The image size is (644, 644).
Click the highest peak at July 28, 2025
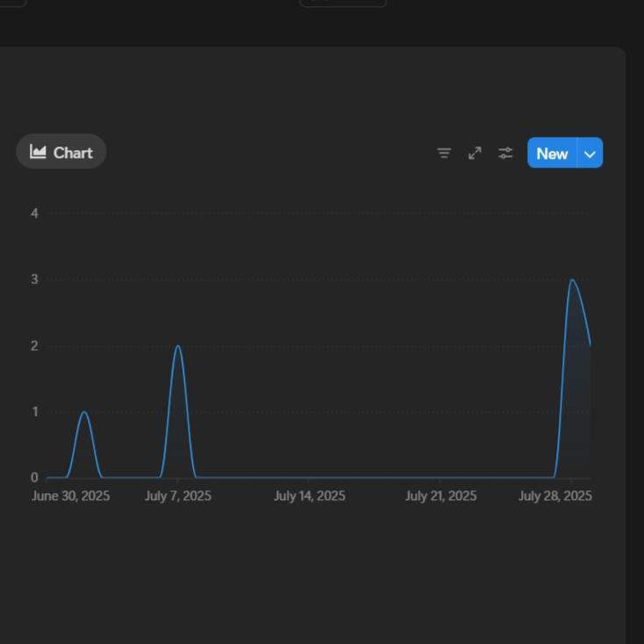(x=572, y=280)
